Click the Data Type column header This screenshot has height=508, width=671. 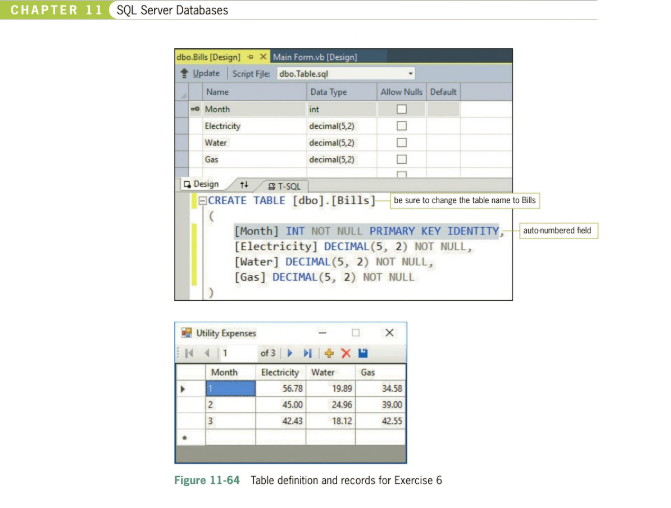click(341, 92)
